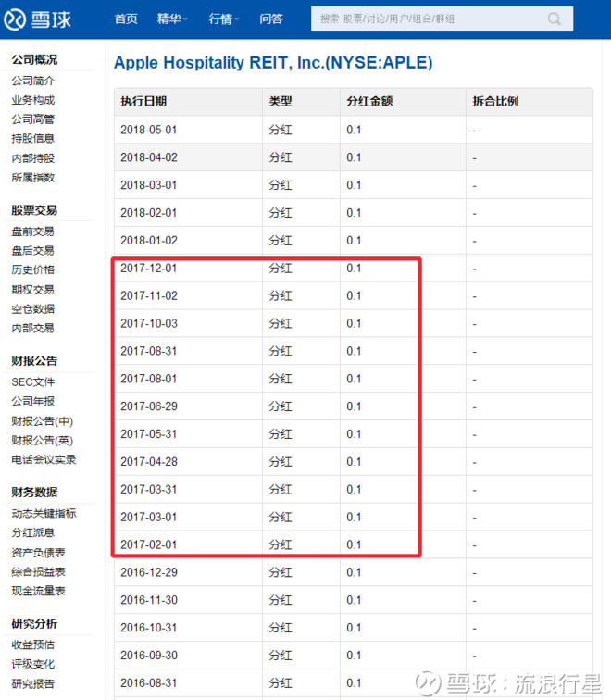Click the Apple Hospitality REIT title link
Screen dimensions: 611x700
coord(273,63)
